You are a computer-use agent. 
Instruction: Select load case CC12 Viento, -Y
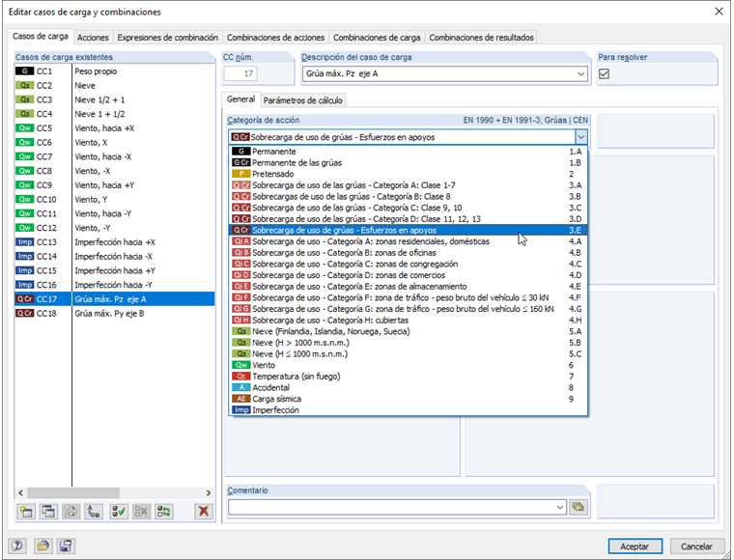[115, 228]
